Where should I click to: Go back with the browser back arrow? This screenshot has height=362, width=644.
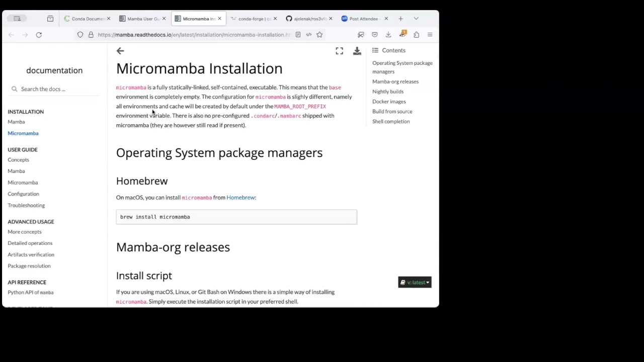(x=11, y=35)
